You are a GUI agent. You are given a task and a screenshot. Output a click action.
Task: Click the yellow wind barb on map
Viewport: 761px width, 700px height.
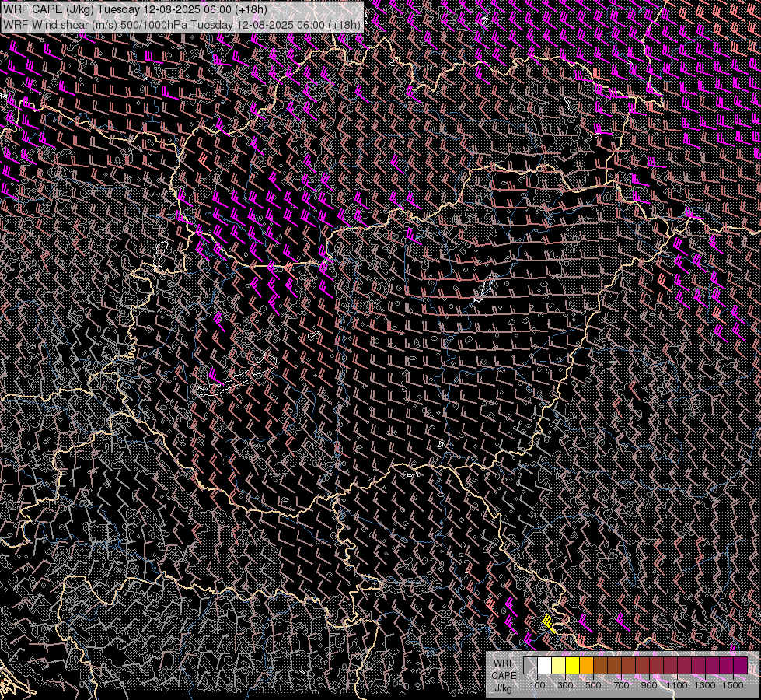pyautogui.click(x=549, y=624)
